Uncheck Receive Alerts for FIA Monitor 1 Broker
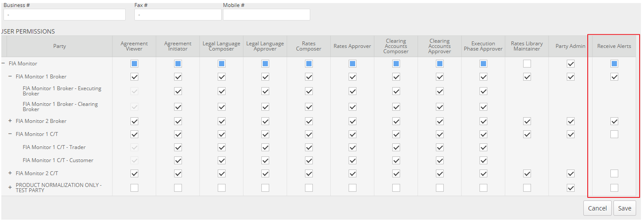 point(614,77)
